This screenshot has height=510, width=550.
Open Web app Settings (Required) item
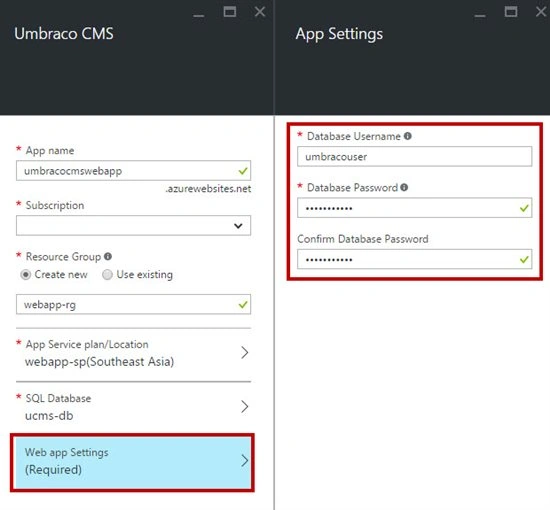(132, 462)
